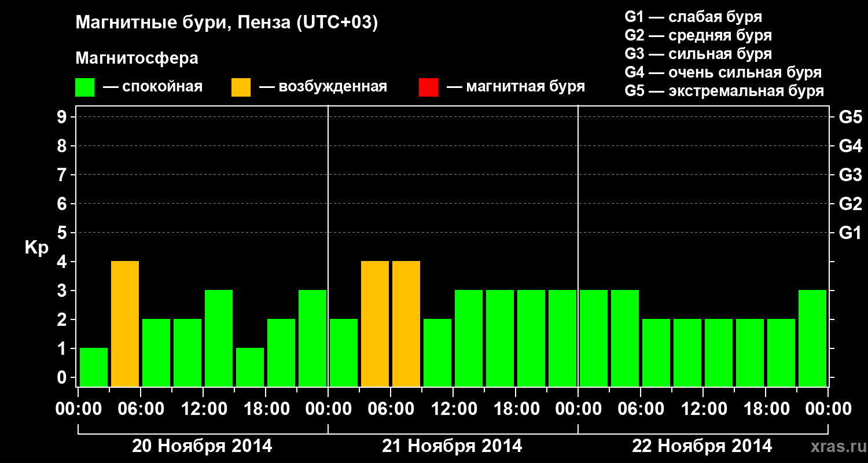
Task: Click the green 'спокойная' legend swatch
Action: pyautogui.click(x=85, y=87)
